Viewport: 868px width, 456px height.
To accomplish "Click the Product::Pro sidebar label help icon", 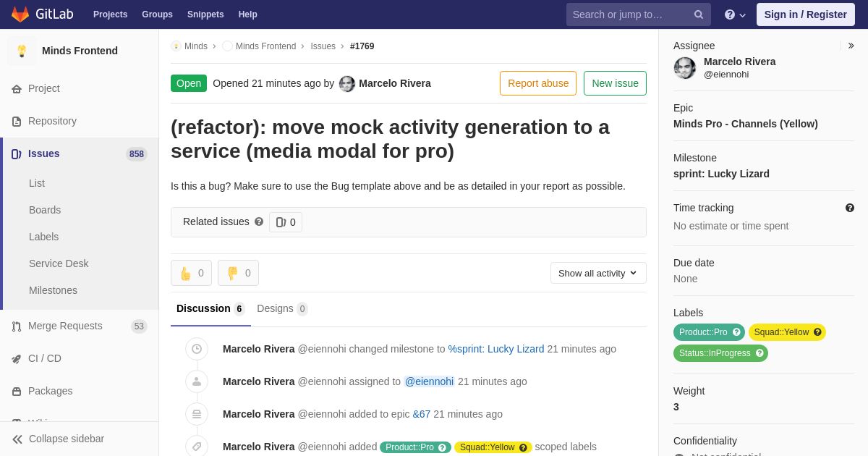I will [736, 332].
